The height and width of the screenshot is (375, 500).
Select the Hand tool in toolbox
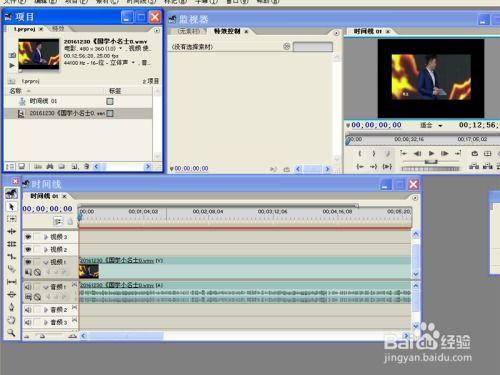11,320
